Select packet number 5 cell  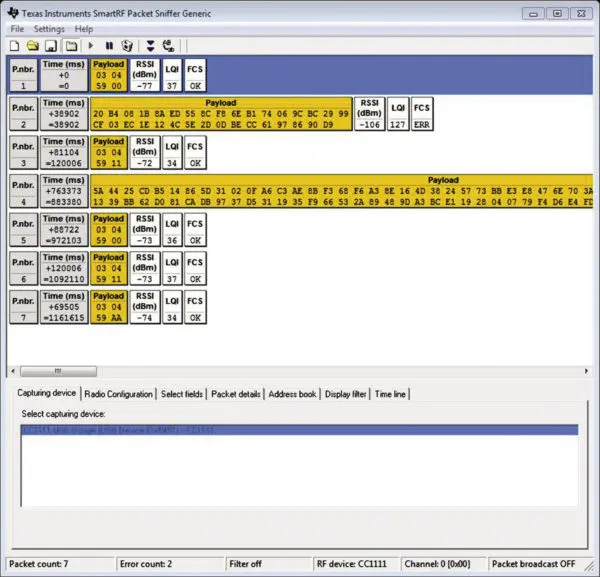pyautogui.click(x=23, y=230)
